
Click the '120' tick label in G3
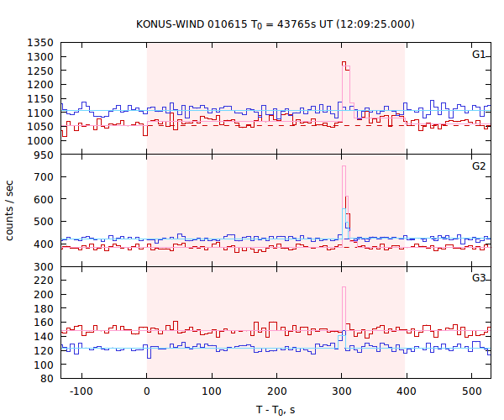pyautogui.click(x=44, y=350)
